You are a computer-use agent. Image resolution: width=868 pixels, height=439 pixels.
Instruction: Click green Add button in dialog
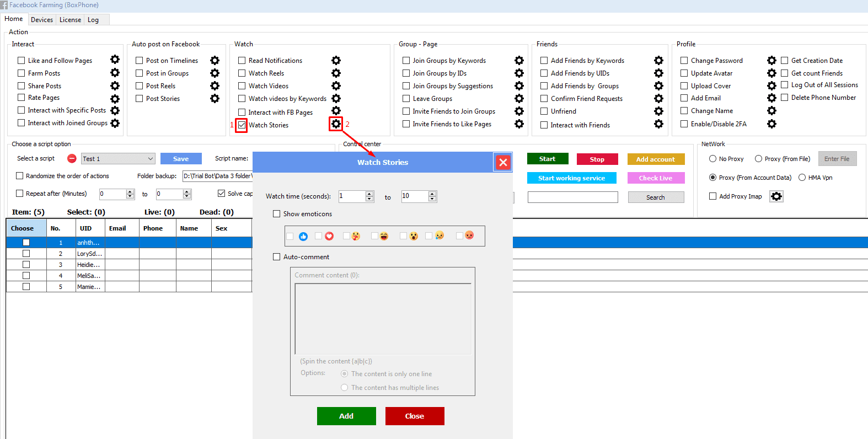(x=346, y=416)
